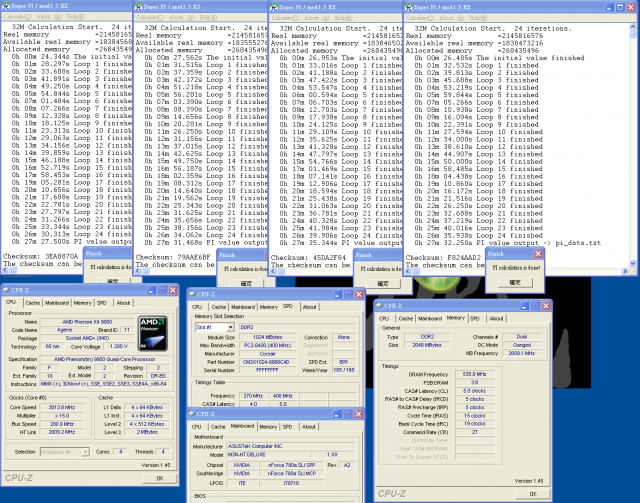Open Help menu in checksum 45DA2F84 Super PI

click(x=343, y=18)
